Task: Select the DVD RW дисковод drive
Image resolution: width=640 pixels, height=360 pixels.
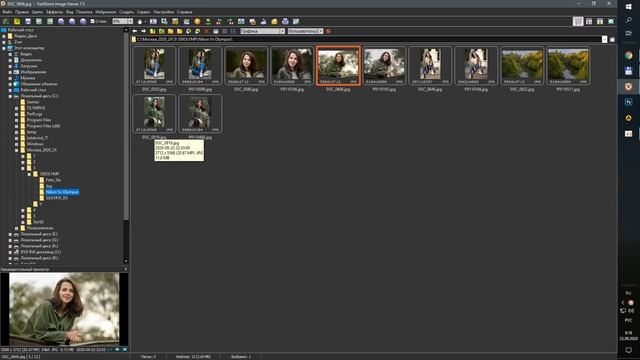Action: 40,252
